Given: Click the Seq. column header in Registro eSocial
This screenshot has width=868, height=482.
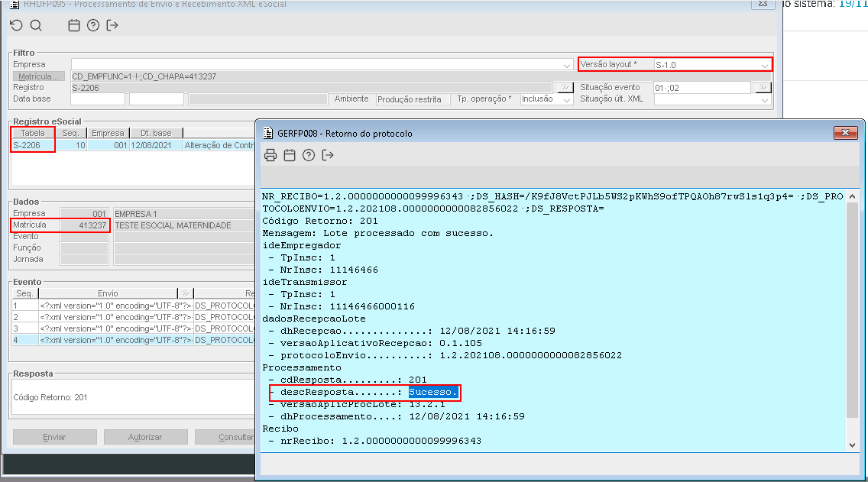Looking at the screenshot, I should click(70, 133).
